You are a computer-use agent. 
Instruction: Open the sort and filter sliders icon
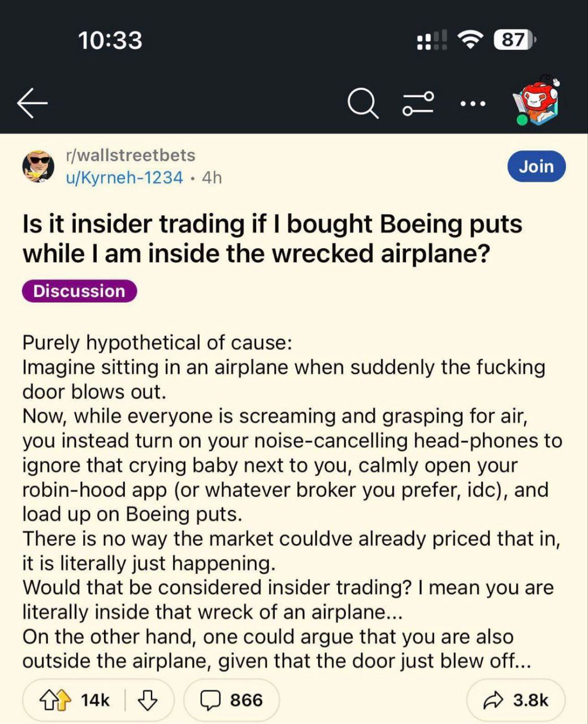pos(418,104)
